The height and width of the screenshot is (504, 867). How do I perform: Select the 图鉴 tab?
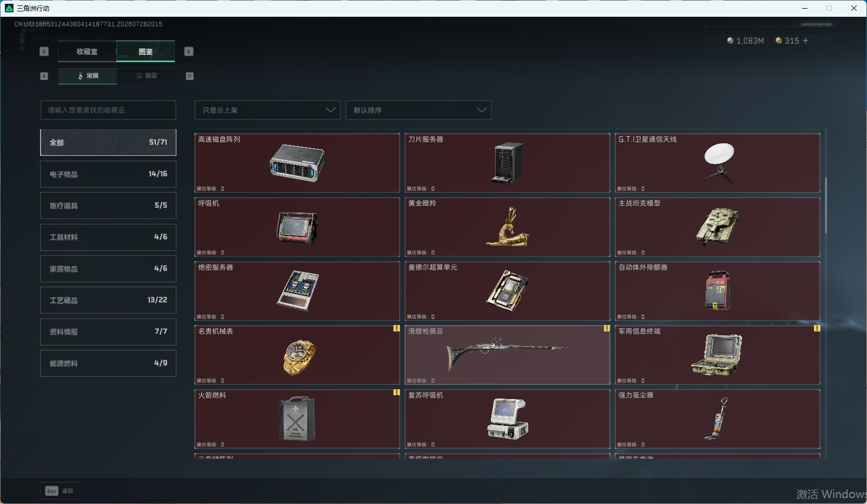[x=146, y=51]
